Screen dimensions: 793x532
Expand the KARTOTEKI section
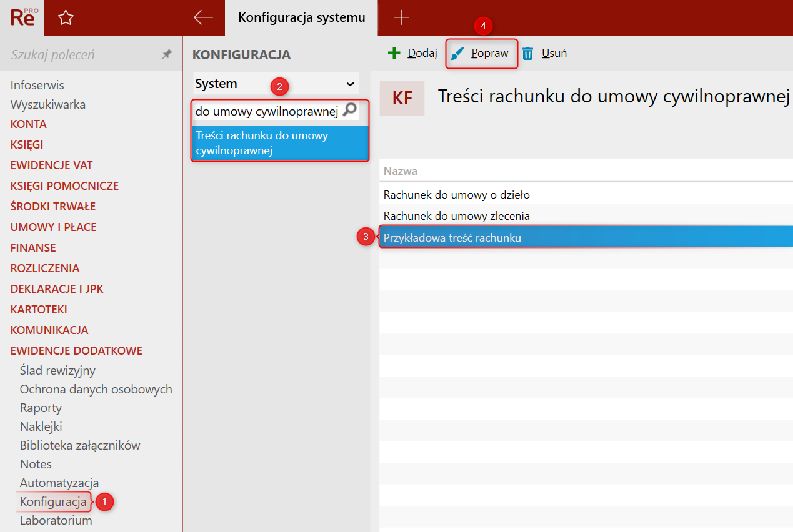click(39, 310)
